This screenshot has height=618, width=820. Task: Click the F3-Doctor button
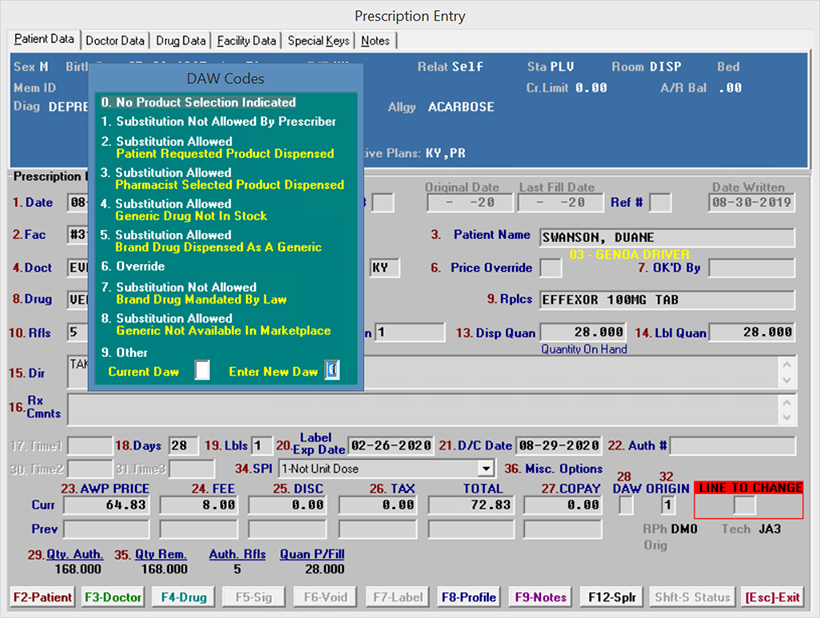pyautogui.click(x=113, y=597)
